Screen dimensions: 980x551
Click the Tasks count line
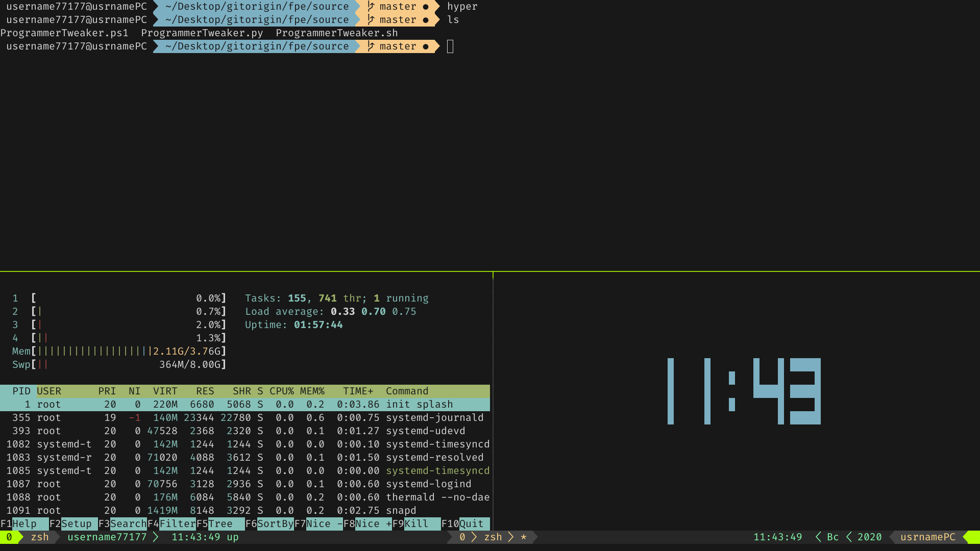[x=337, y=298]
